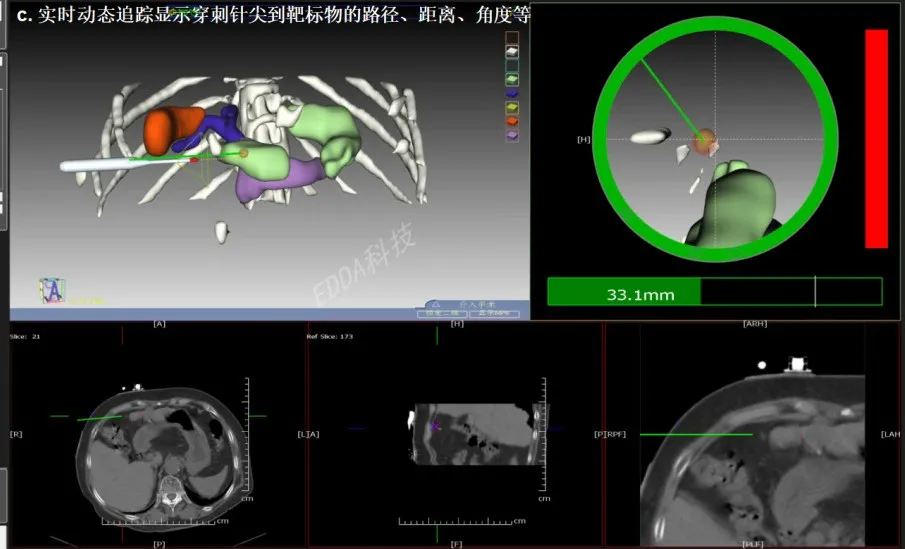Click the red vertical depth indicator bar

(x=876, y=138)
